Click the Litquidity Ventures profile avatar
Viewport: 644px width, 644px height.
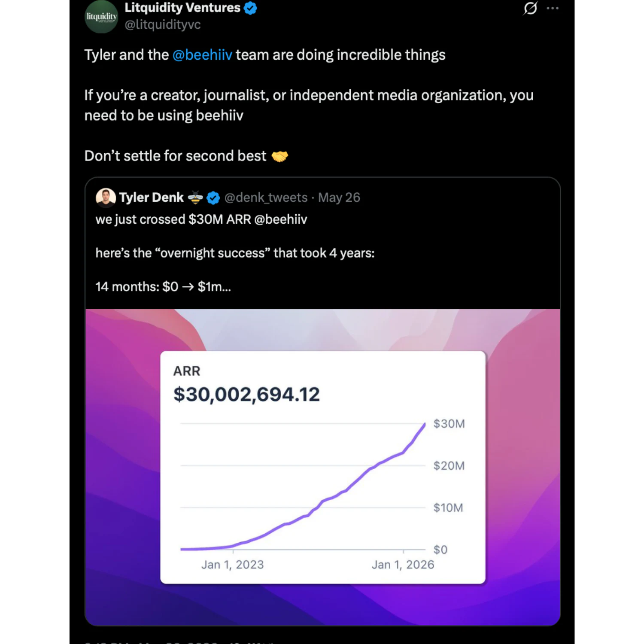101,16
